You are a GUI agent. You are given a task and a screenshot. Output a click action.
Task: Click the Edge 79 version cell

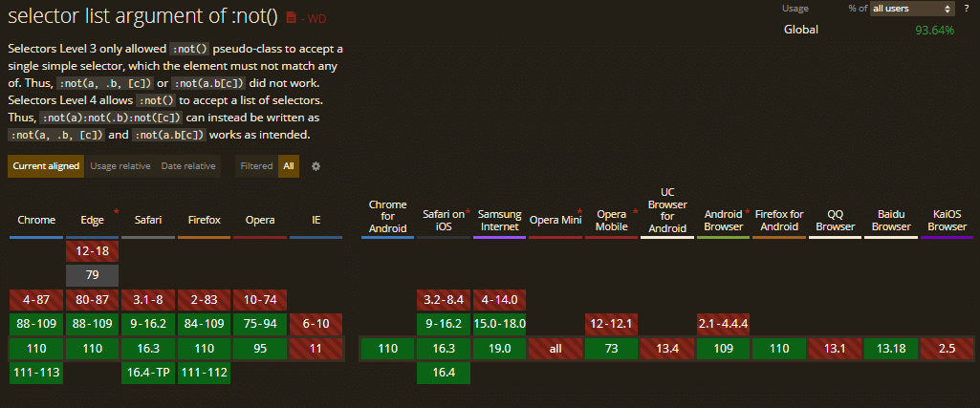click(93, 276)
